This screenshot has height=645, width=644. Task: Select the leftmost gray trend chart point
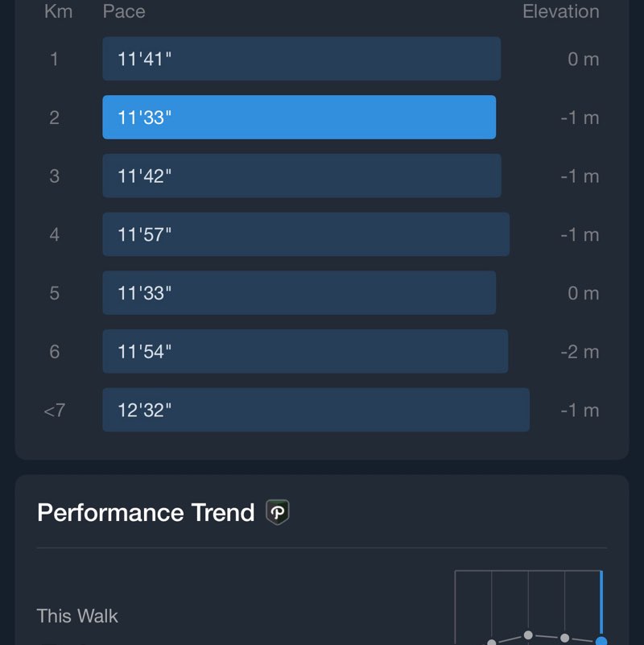tap(492, 642)
